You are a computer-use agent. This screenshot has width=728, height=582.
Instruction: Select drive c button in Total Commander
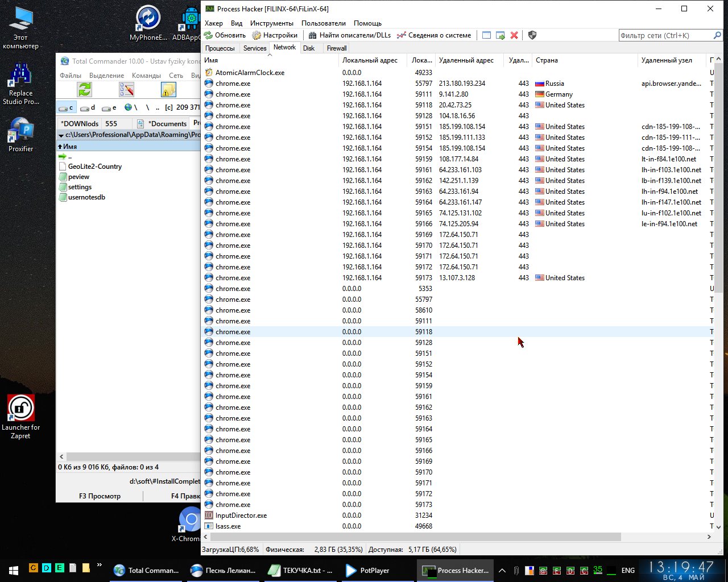click(x=66, y=107)
